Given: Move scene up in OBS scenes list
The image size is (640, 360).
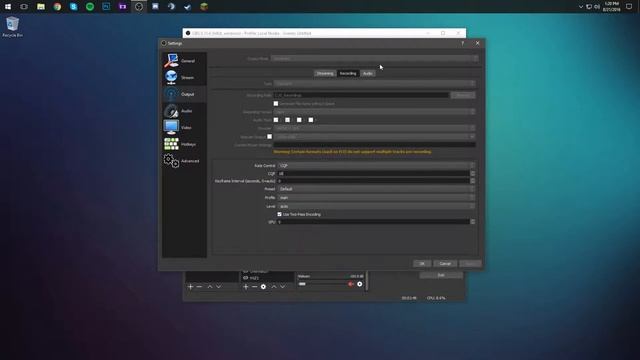Looking at the screenshot, I should (210, 287).
